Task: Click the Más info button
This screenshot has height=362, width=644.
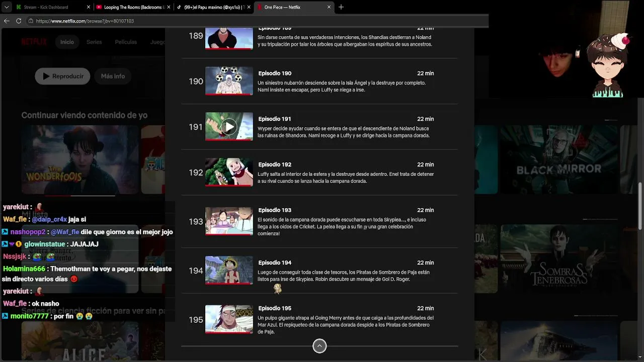Action: click(x=113, y=76)
